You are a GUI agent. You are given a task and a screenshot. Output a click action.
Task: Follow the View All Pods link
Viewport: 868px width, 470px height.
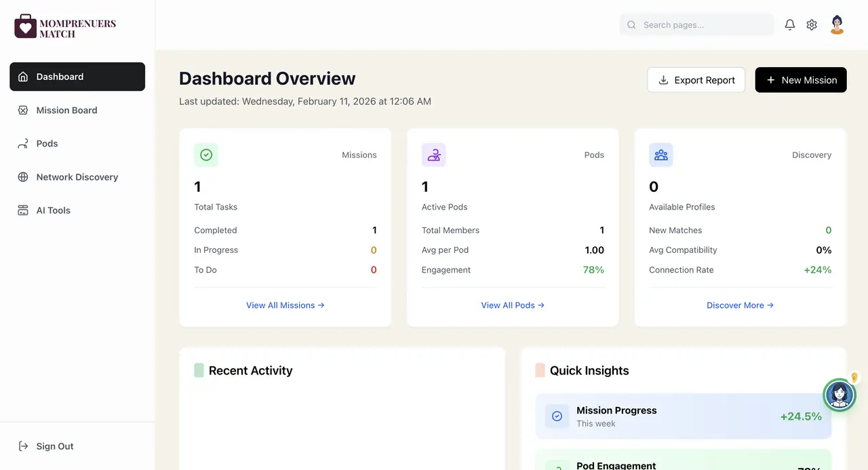tap(513, 305)
